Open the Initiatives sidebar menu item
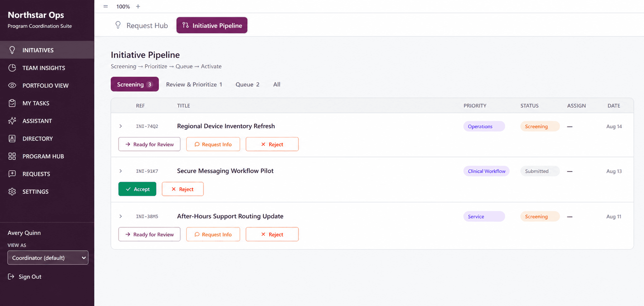644x306 pixels. (47, 50)
